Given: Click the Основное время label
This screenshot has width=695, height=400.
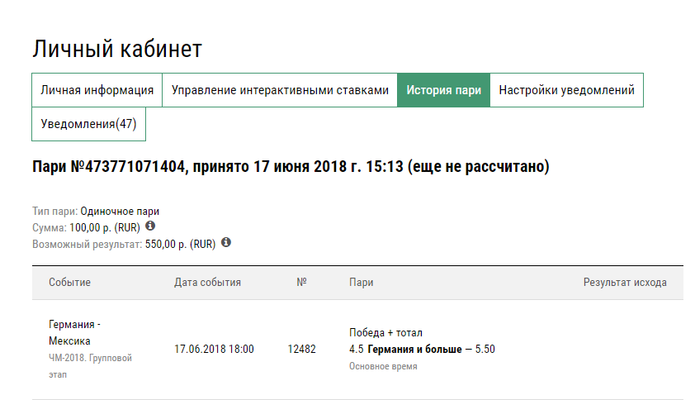Looking at the screenshot, I should tap(383, 367).
